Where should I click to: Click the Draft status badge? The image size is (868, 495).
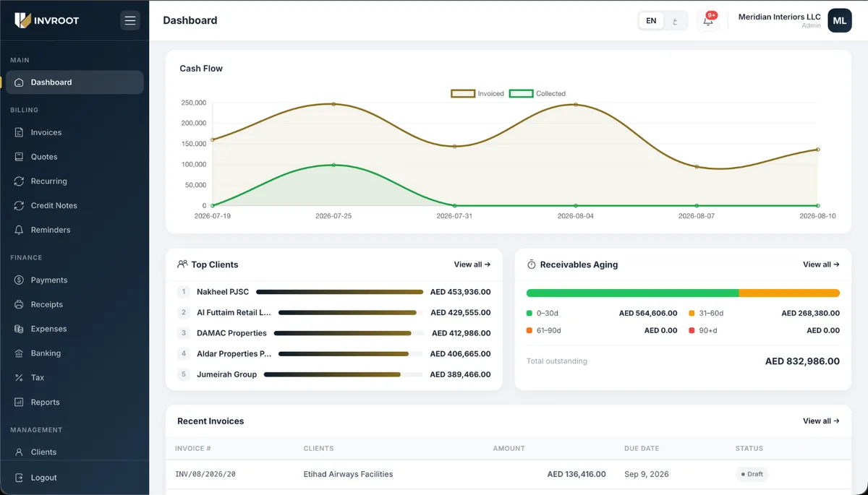(752, 474)
